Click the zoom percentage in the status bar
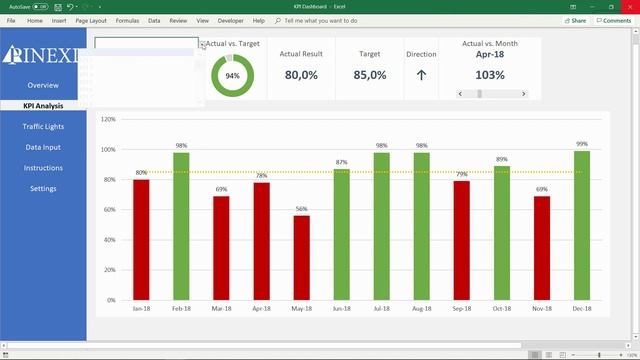This screenshot has width=640, height=360. click(632, 355)
